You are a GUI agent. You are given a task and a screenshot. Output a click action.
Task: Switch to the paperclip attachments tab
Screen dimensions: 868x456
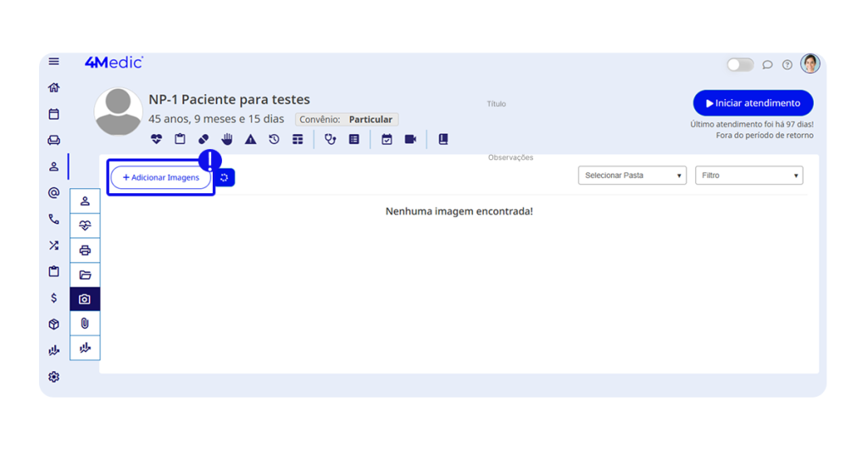coord(85,323)
